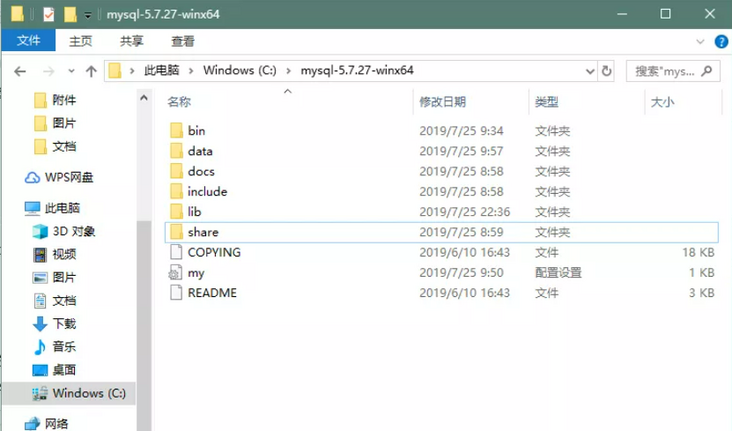Click window folder icon in title bar
732x431 pixels.
click(x=17, y=14)
